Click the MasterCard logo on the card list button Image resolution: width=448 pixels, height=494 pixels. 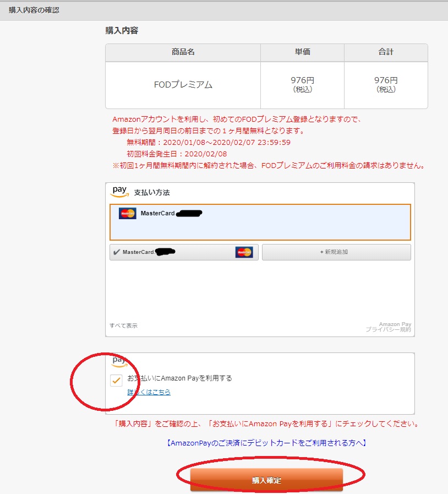click(x=244, y=252)
